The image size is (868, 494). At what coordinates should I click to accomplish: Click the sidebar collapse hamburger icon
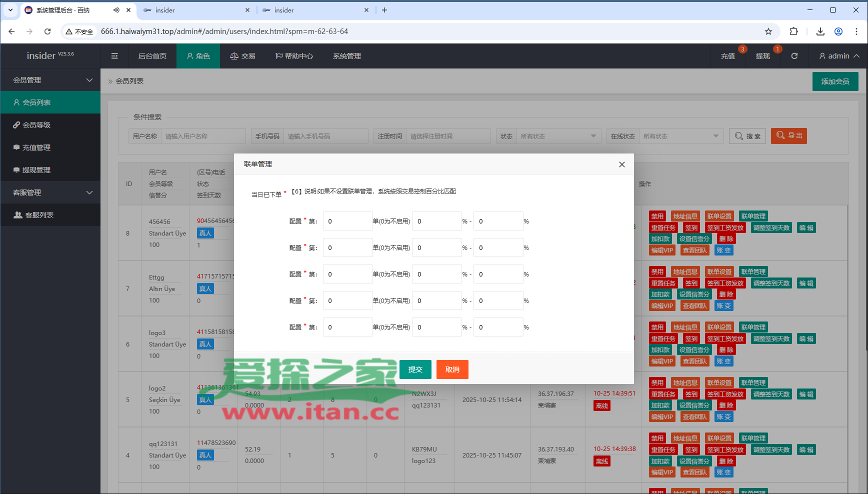[114, 56]
